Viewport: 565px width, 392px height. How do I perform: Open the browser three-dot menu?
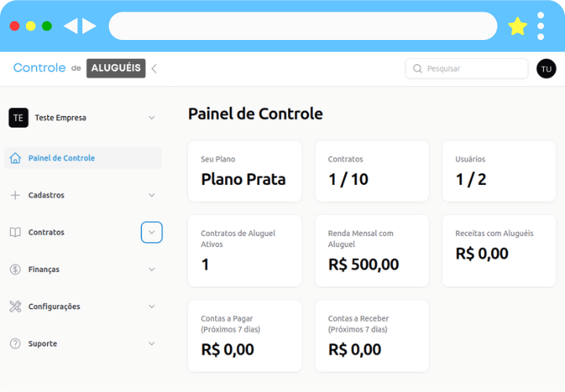pyautogui.click(x=541, y=26)
